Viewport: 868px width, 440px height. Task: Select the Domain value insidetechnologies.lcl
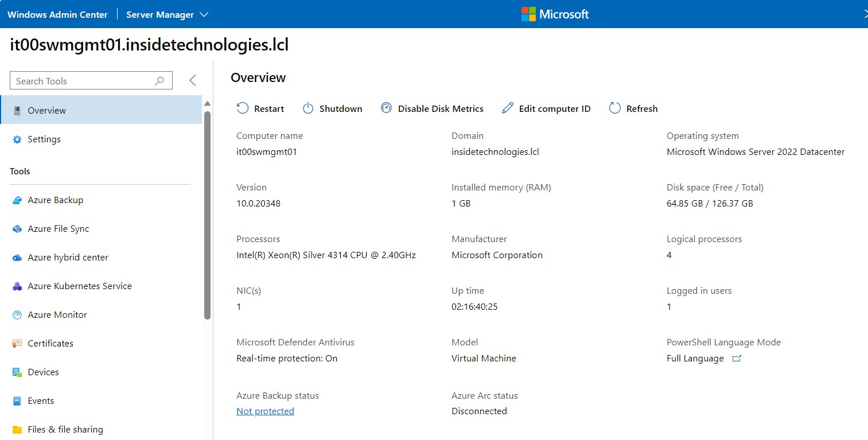(x=495, y=152)
